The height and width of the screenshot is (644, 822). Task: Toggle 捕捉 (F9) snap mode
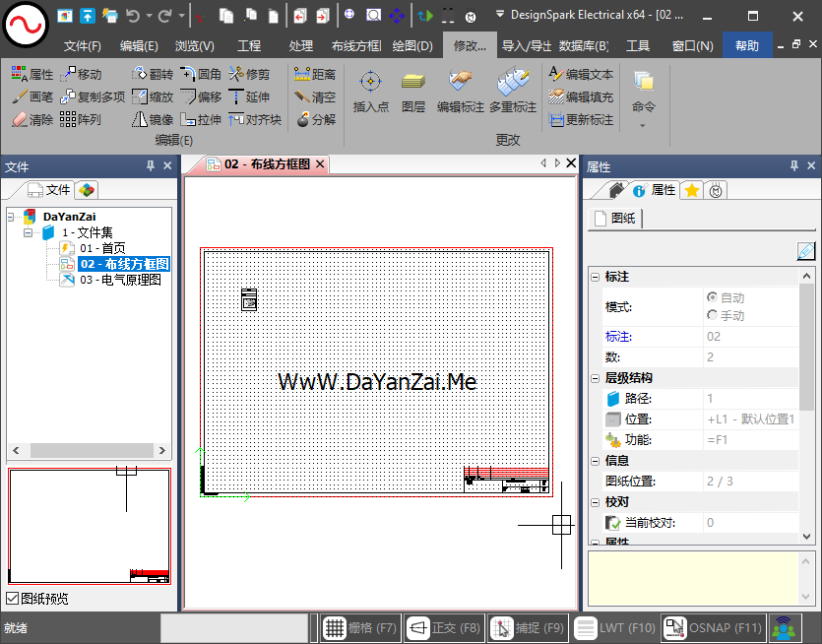coord(528,627)
